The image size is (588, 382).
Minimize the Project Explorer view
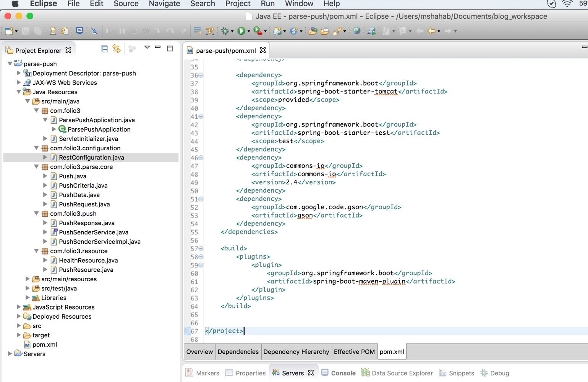point(158,47)
